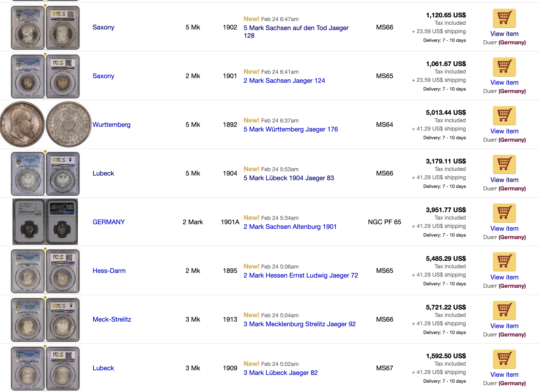
Task: Open listing '5 Mark Lübeck 1904 Jaeger 83'
Action: [289, 178]
